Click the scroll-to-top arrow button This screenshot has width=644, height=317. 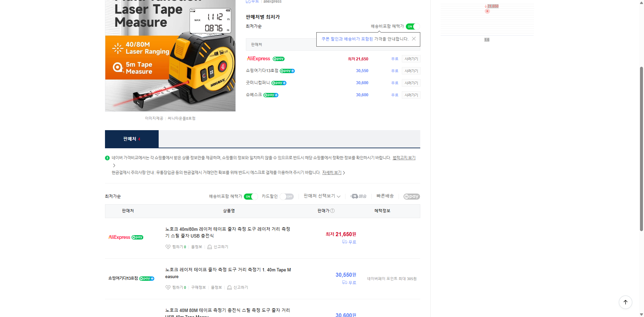tap(625, 302)
